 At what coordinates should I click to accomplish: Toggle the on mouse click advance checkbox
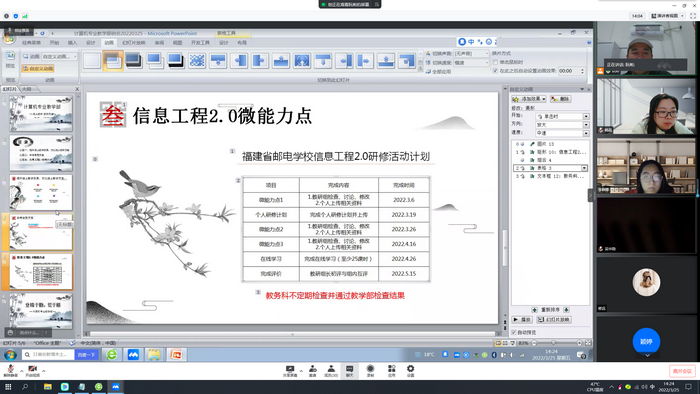pos(496,62)
